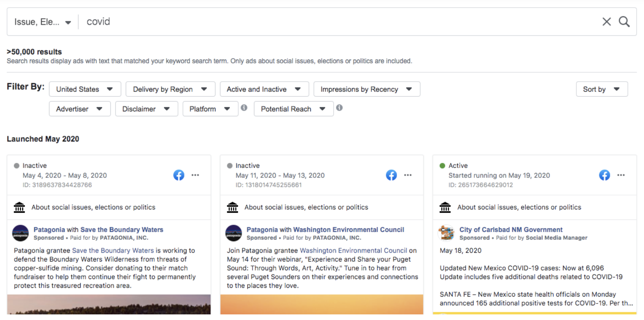The width and height of the screenshot is (644, 320).
Task: Open the Active and Inactive filter dropdown
Action: [x=264, y=89]
